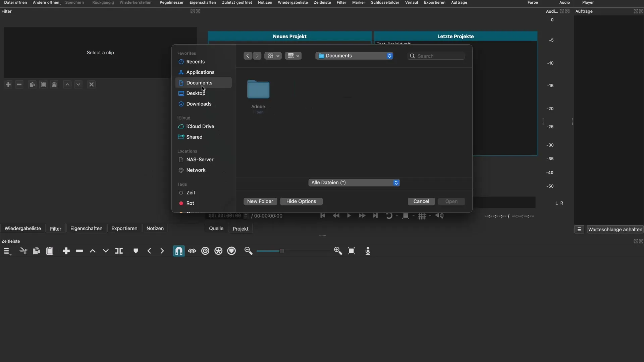Click Warteschlange anhalten button
The width and height of the screenshot is (644, 362).
pyautogui.click(x=615, y=230)
